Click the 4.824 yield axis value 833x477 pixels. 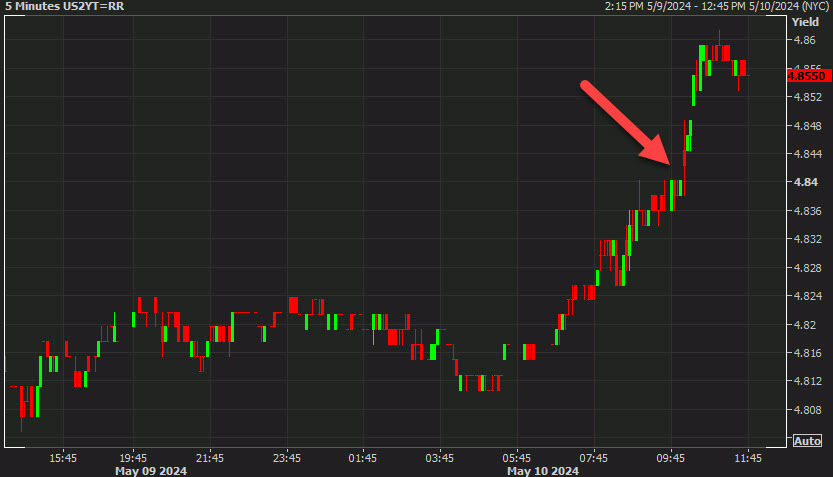(x=808, y=296)
